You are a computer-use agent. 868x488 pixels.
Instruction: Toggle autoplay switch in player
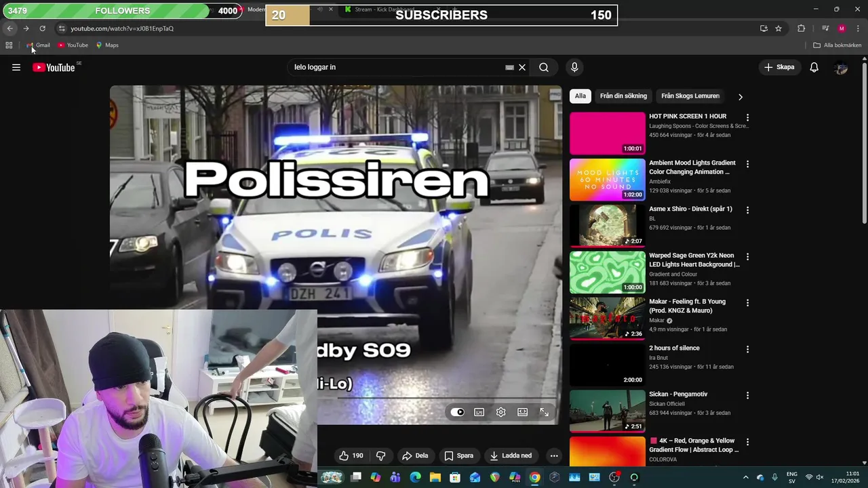458,412
